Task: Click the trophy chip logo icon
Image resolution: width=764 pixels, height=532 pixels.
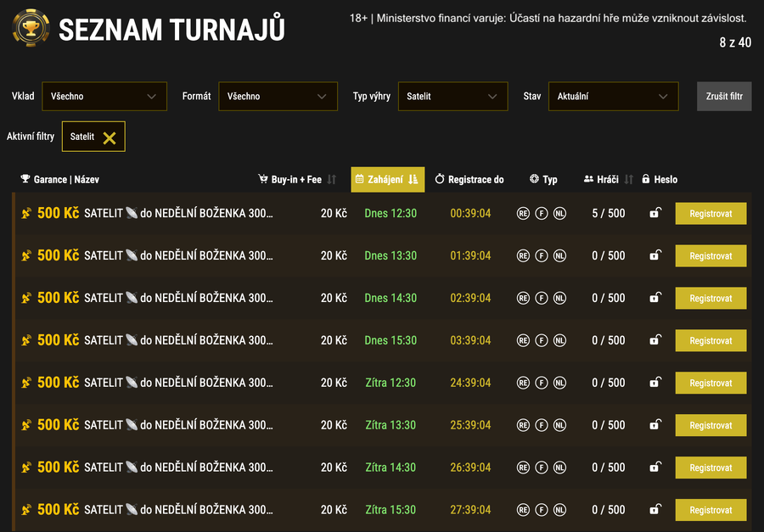Action: coord(31,29)
